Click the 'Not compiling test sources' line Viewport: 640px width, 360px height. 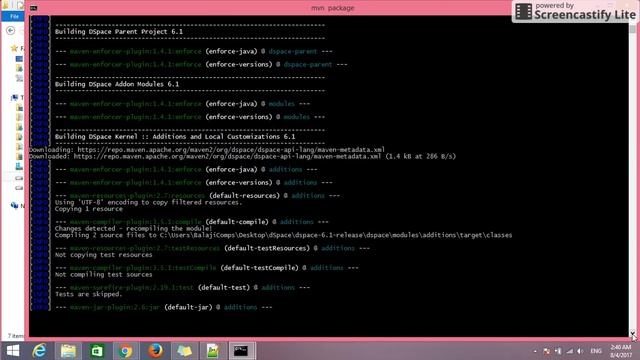click(104, 274)
